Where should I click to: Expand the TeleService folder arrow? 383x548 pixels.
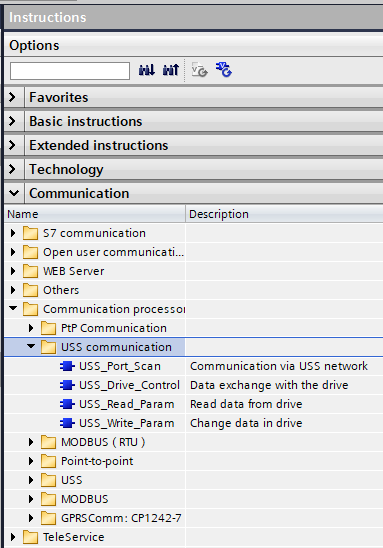[13, 537]
